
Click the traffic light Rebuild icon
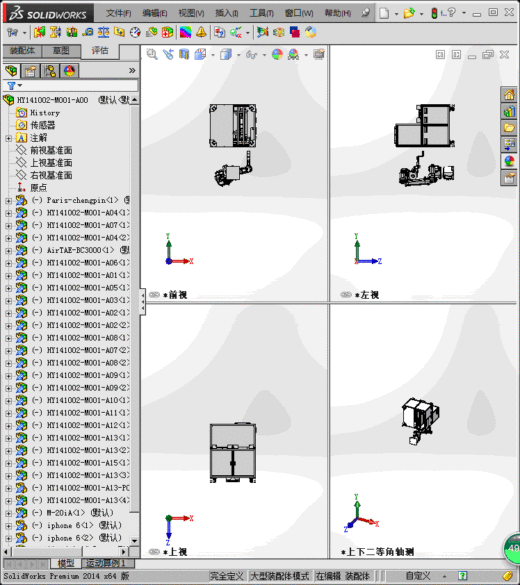coord(434,13)
